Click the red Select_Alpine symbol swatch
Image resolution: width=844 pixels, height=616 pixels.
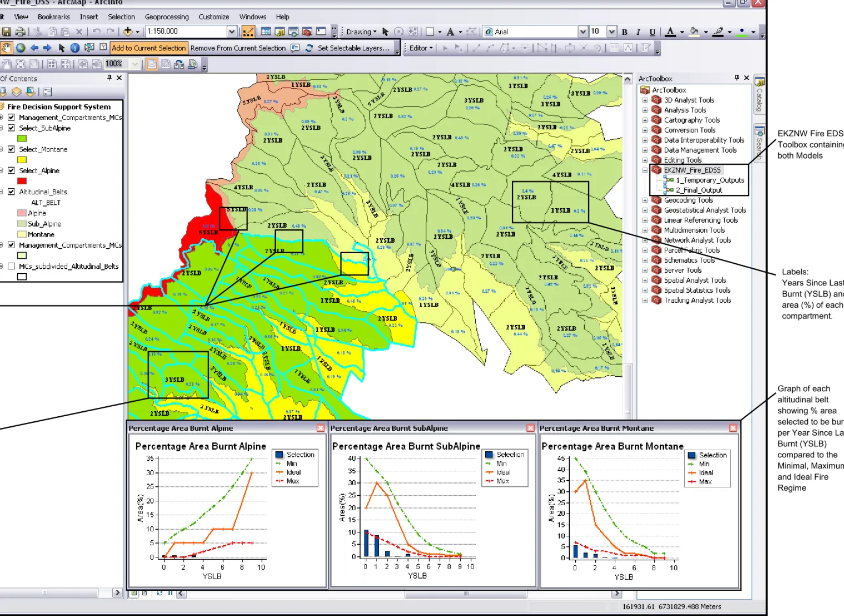pos(22,181)
